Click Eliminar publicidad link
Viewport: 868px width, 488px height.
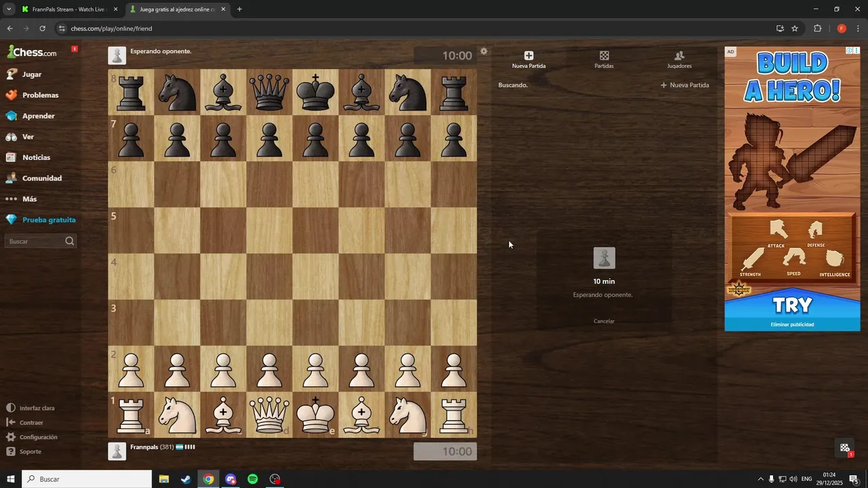(x=792, y=325)
